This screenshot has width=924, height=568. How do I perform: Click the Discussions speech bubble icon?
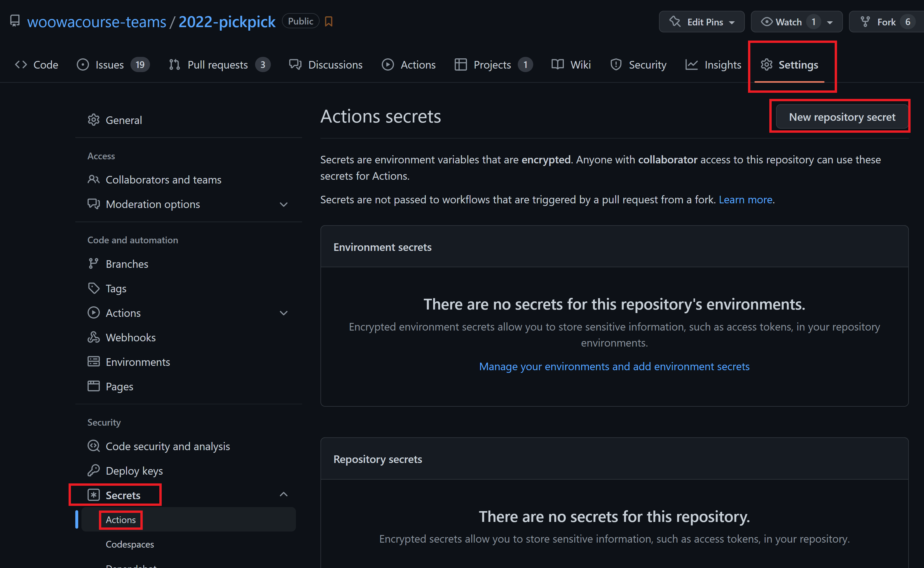point(295,64)
